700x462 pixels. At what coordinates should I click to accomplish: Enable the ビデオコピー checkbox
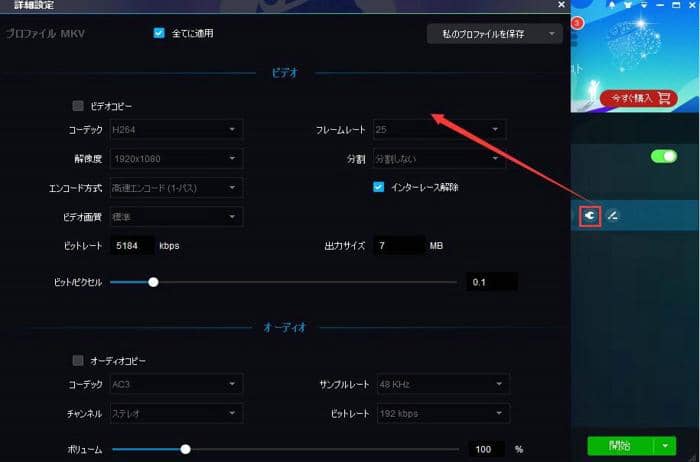point(78,106)
